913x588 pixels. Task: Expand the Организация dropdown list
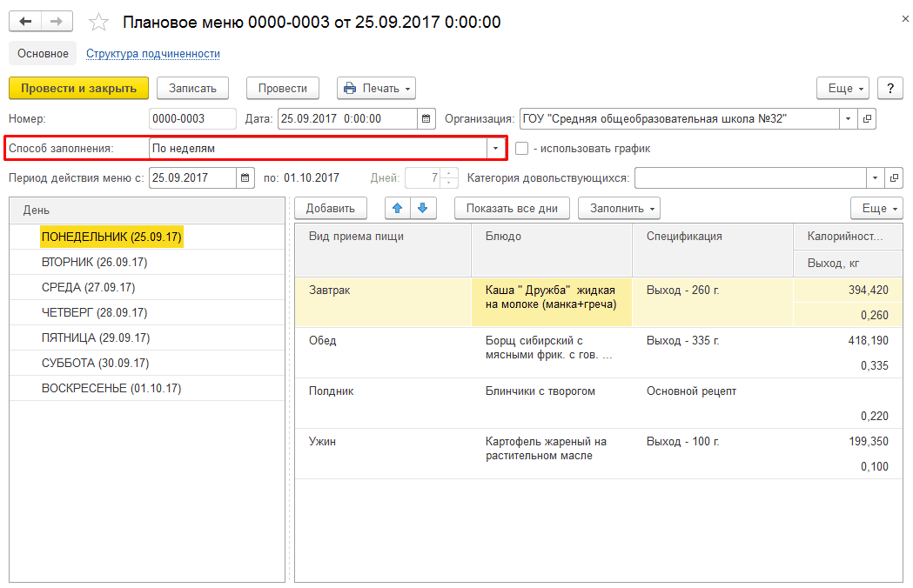click(849, 119)
